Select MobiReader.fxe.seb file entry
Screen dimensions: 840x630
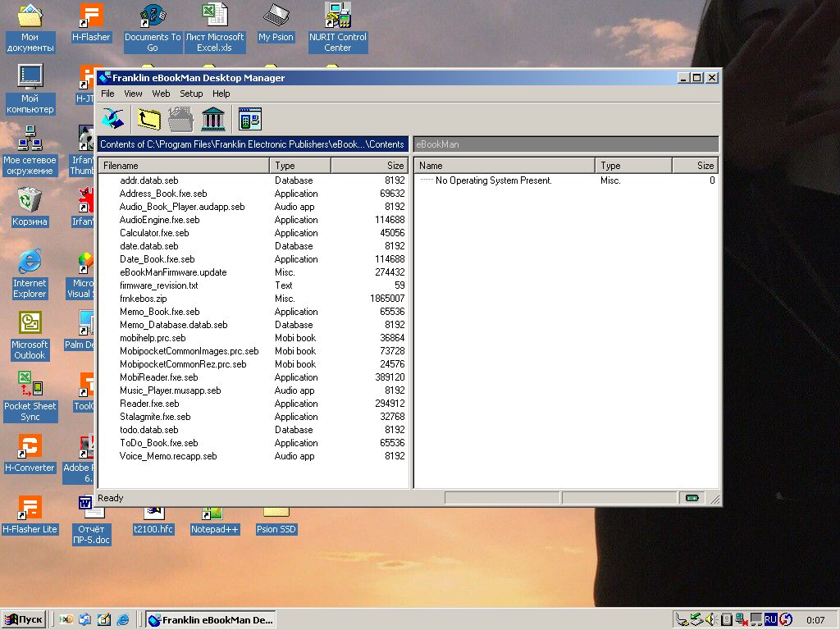[158, 377]
